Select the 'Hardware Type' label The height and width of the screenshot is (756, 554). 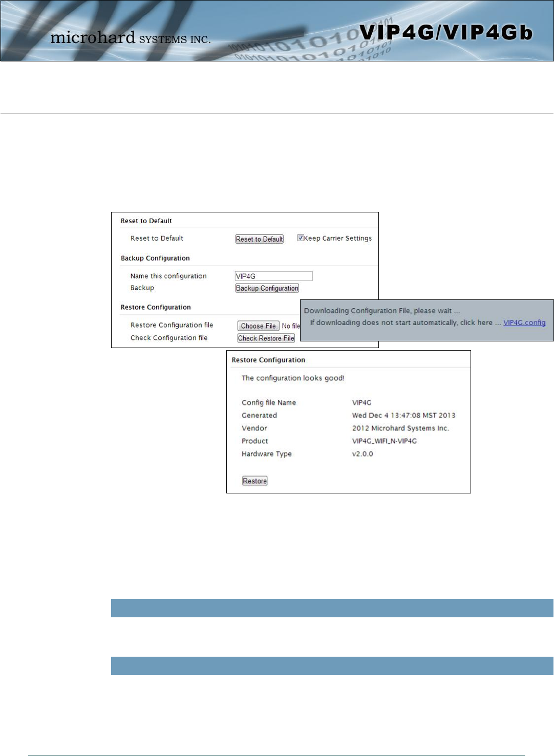267,454
